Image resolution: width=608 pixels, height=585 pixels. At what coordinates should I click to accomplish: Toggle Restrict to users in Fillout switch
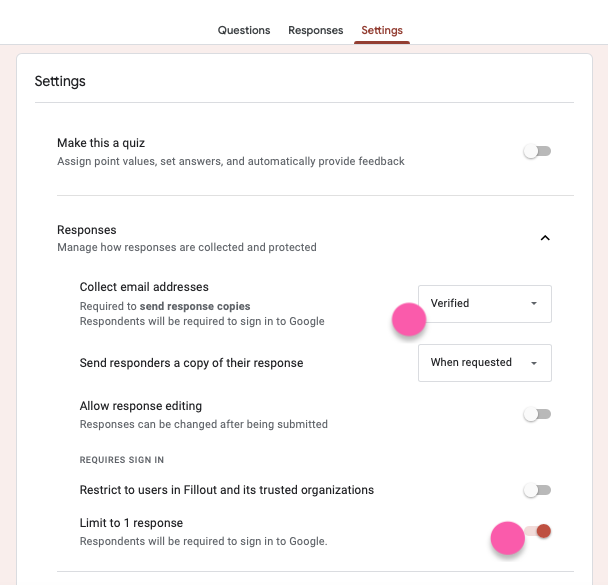coord(537,490)
